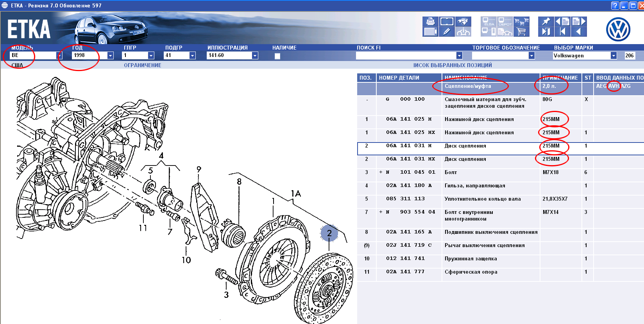Screen dimensions: 644x324
Task: Click callout number 8 in the illustration
Action: coord(239,182)
